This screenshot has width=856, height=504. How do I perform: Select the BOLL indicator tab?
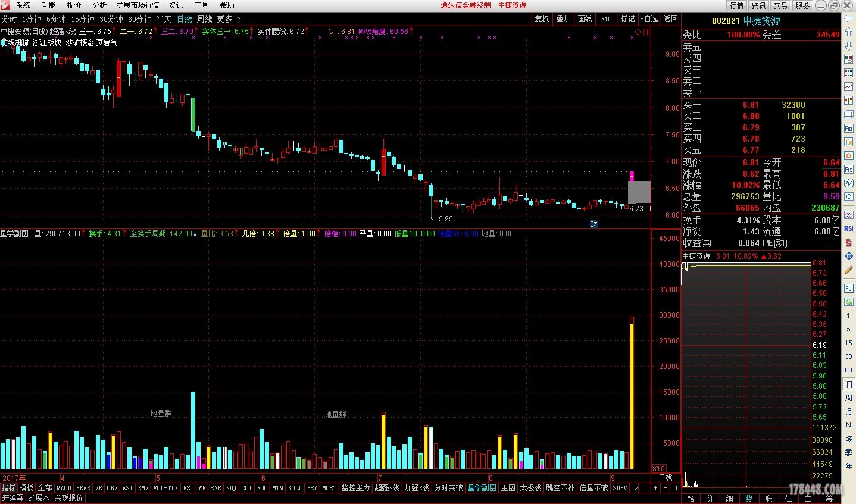tap(295, 488)
